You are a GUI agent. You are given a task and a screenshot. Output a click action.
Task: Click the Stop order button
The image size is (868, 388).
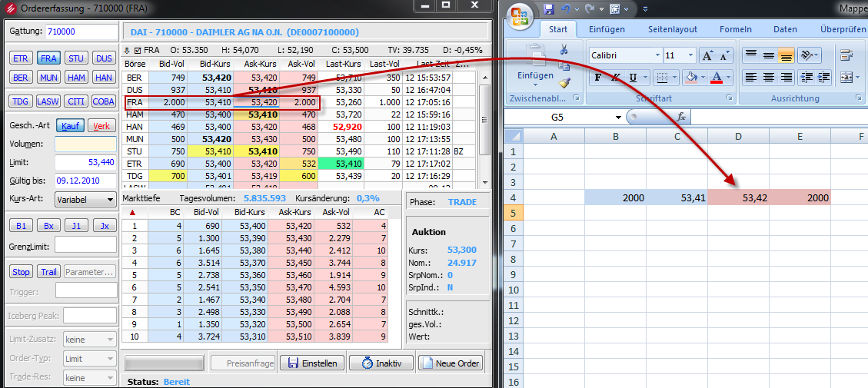click(x=21, y=272)
